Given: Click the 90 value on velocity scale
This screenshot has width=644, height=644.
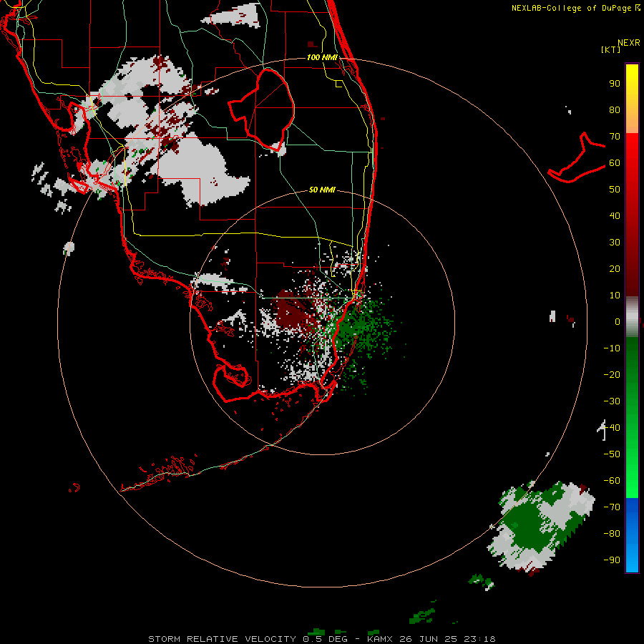Looking at the screenshot, I should (615, 84).
